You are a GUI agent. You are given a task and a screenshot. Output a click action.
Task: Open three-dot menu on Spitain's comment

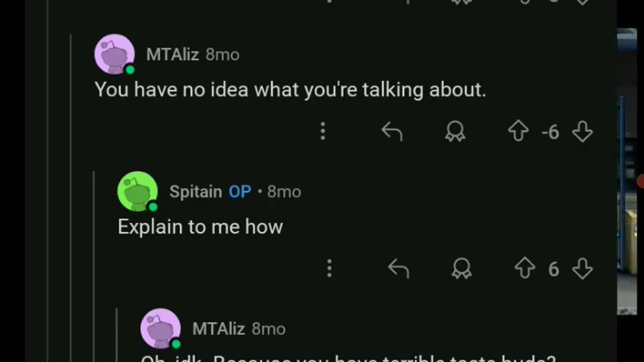point(330,269)
